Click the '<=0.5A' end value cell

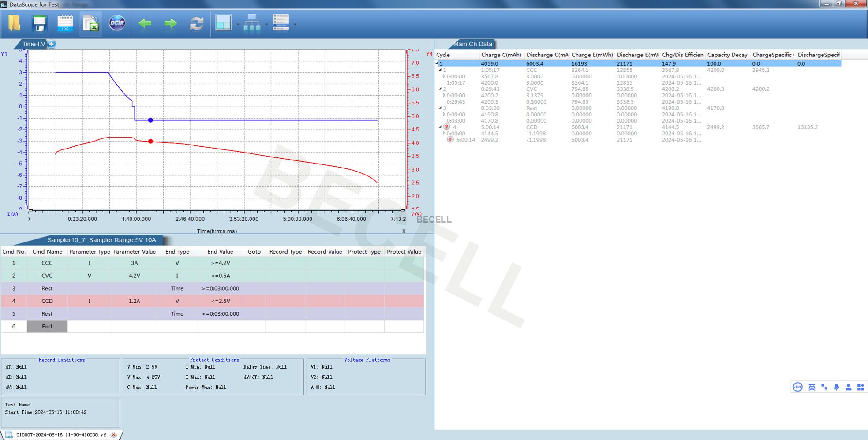tap(220, 276)
